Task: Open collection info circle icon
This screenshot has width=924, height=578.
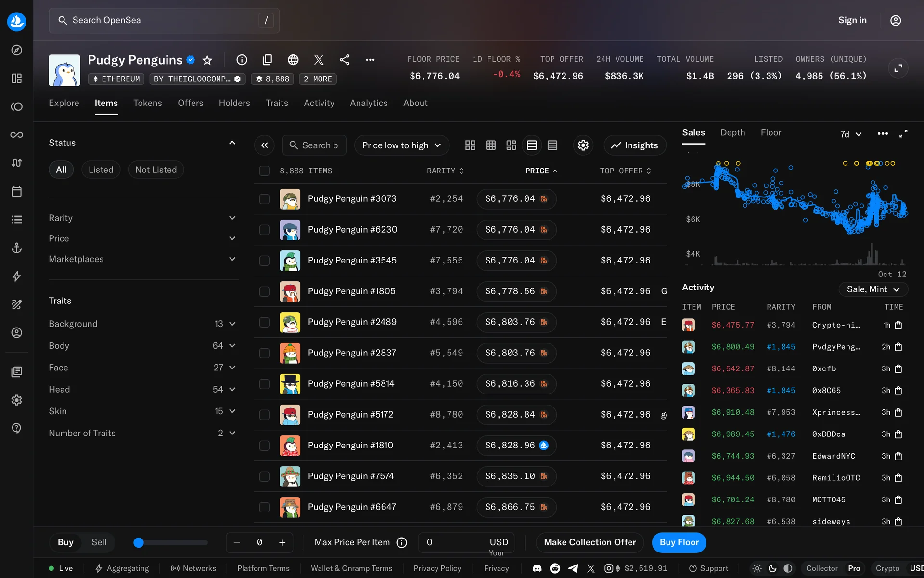Action: click(242, 60)
